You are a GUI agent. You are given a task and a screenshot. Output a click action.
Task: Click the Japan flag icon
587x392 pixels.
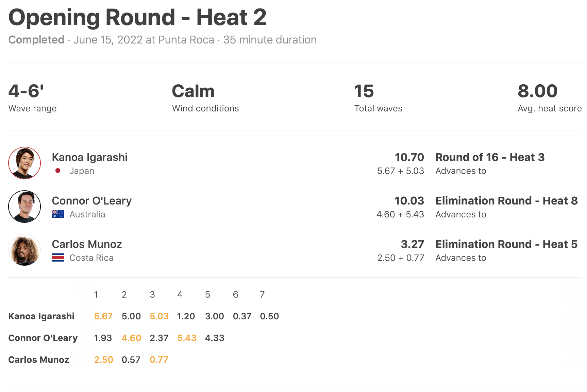point(58,171)
